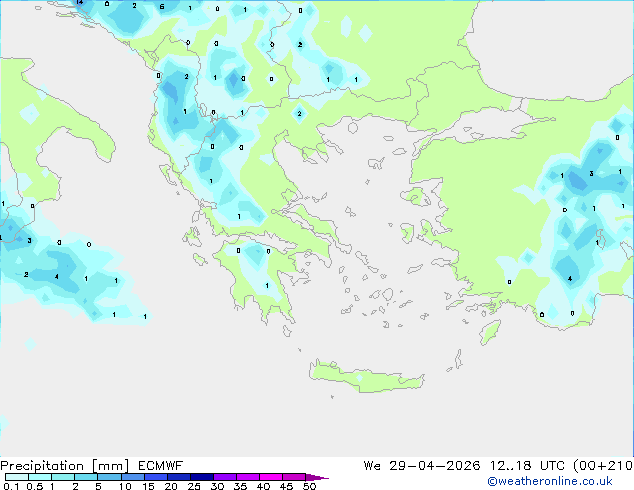Screen dimensions: 634x490
Task: Click the 0.1–0.5 mm legend color box
Action: (x=17, y=477)
